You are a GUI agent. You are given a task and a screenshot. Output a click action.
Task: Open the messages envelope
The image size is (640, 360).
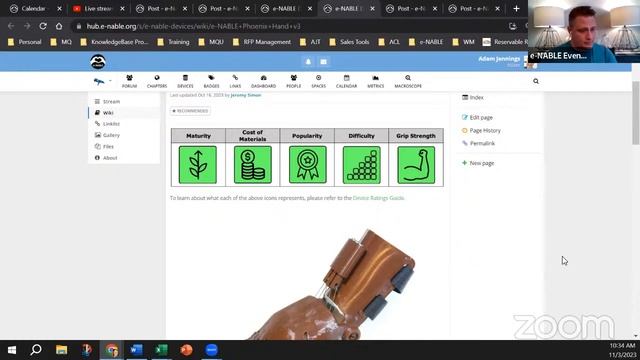pyautogui.click(x=323, y=62)
